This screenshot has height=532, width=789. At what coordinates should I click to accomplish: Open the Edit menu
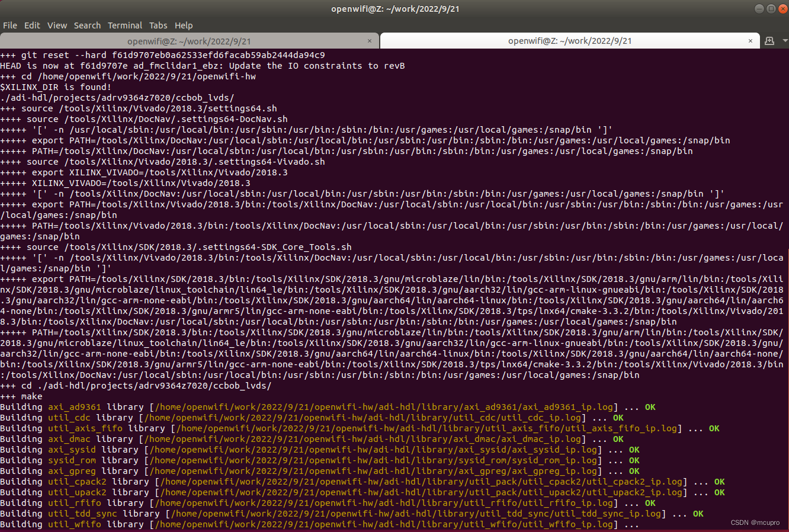click(32, 25)
